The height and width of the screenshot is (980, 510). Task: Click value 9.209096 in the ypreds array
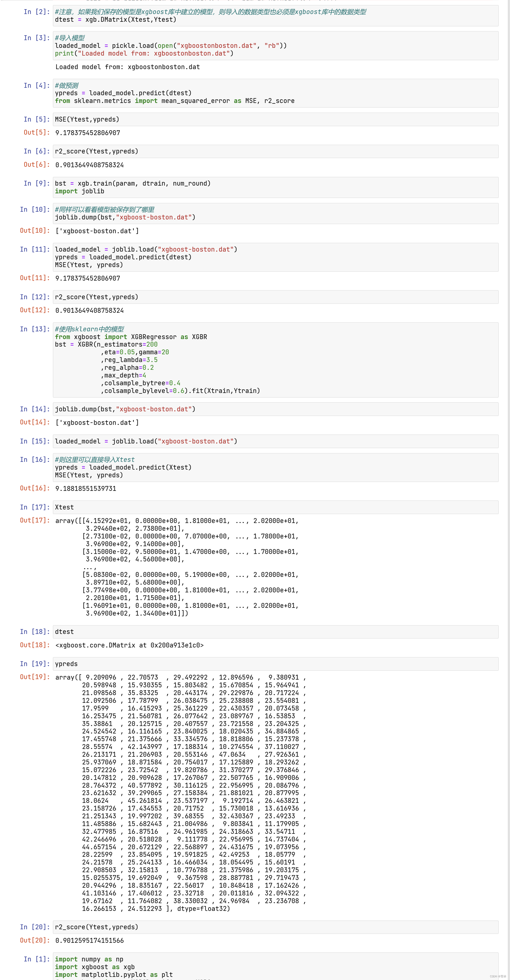click(x=101, y=678)
